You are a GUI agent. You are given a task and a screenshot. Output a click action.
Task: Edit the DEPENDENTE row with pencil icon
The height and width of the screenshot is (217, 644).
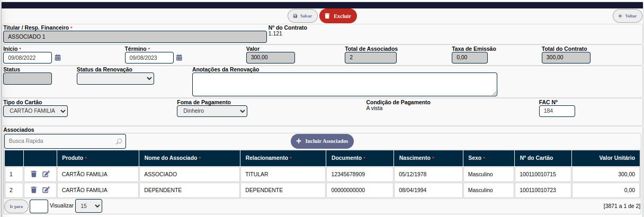pos(46,190)
